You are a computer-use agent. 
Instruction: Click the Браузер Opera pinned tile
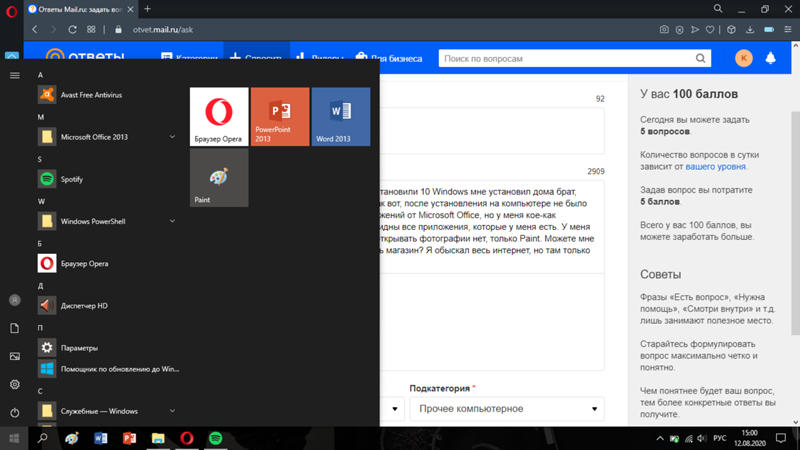(219, 116)
